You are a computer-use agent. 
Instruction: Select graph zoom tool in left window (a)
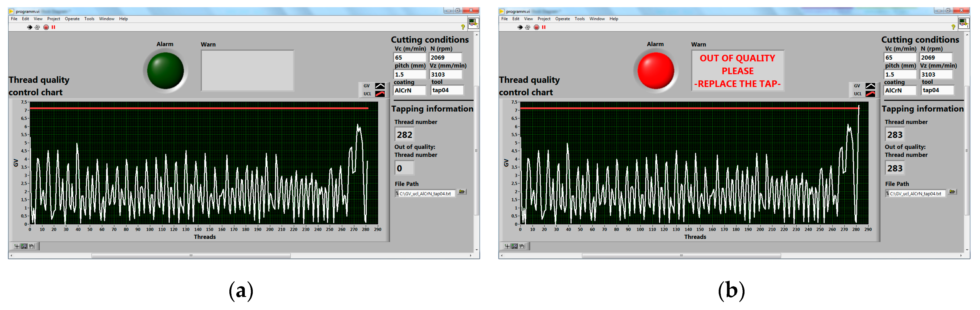click(x=24, y=246)
